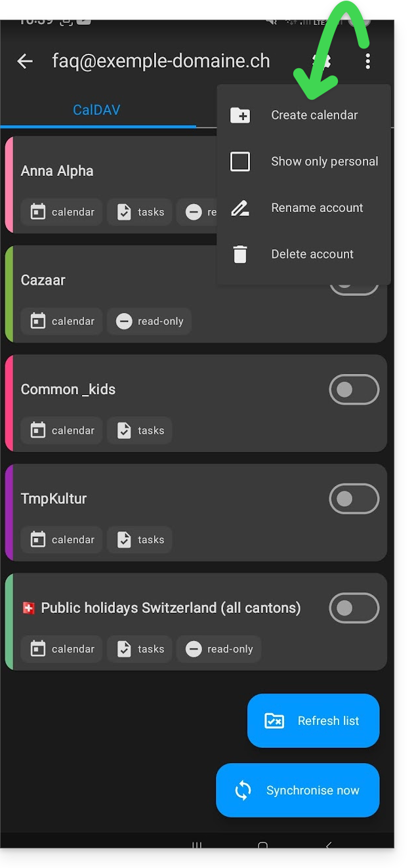This screenshot has height=868, width=414.
Task: Click the Cazaar read-only chip icon
Action: point(124,321)
